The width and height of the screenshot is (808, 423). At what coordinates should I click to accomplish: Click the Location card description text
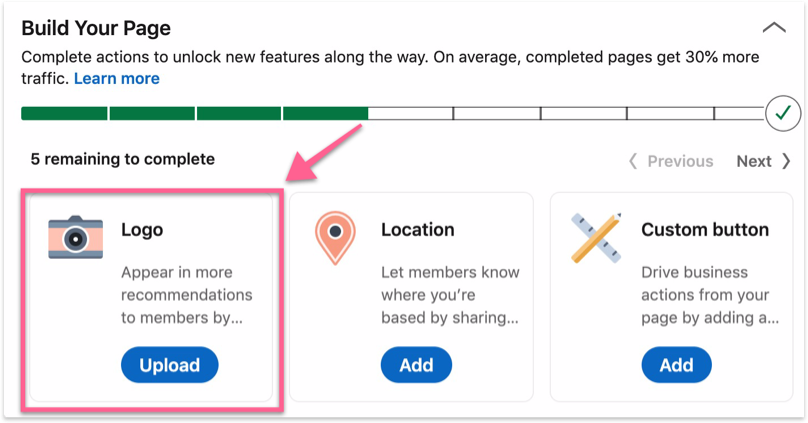pos(448,295)
